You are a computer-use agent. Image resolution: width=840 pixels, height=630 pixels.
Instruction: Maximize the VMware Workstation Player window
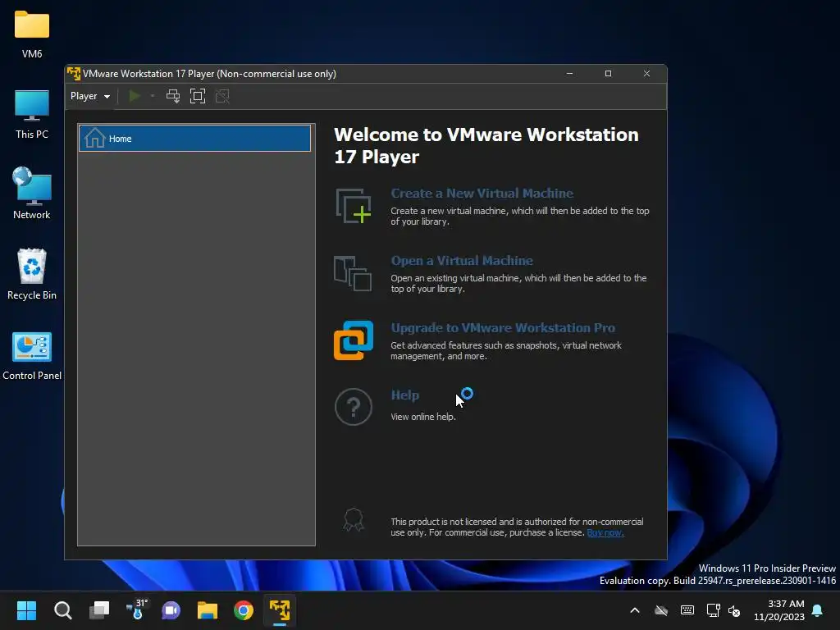pyautogui.click(x=608, y=73)
